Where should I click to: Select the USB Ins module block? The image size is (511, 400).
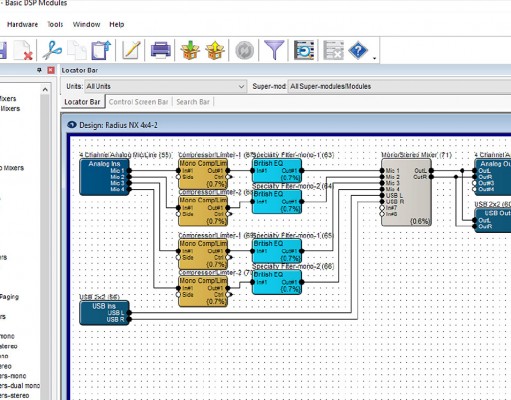pyautogui.click(x=104, y=313)
